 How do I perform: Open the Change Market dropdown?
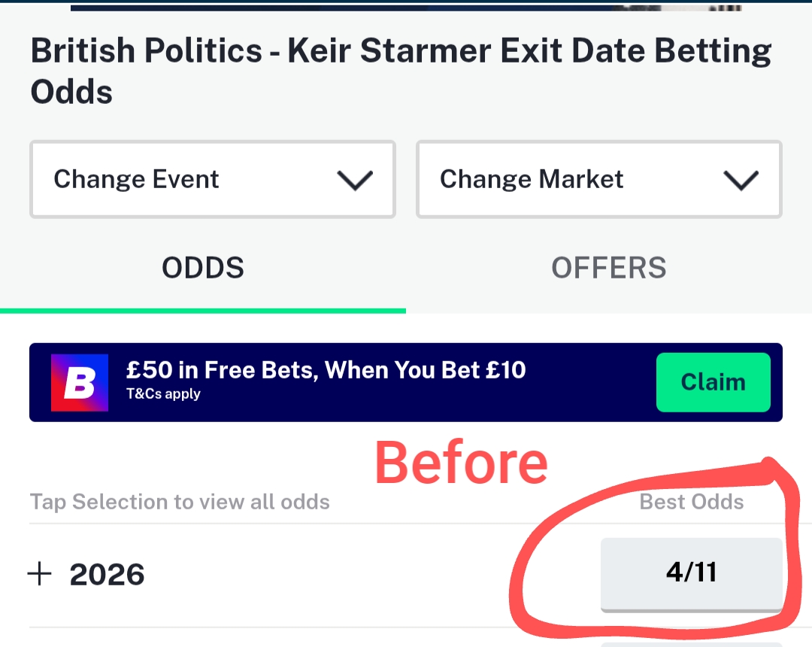click(x=598, y=180)
